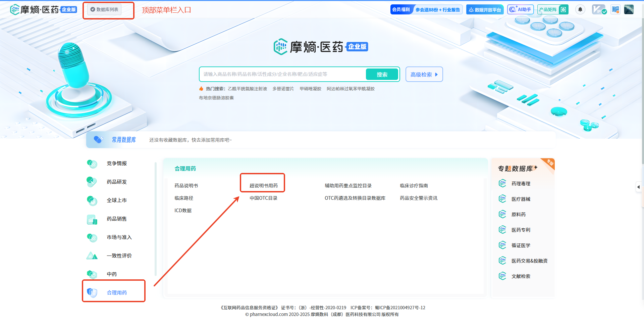This screenshot has width=644, height=320.
Task: Open the 药品安全警示资讯 database
Action: click(419, 198)
